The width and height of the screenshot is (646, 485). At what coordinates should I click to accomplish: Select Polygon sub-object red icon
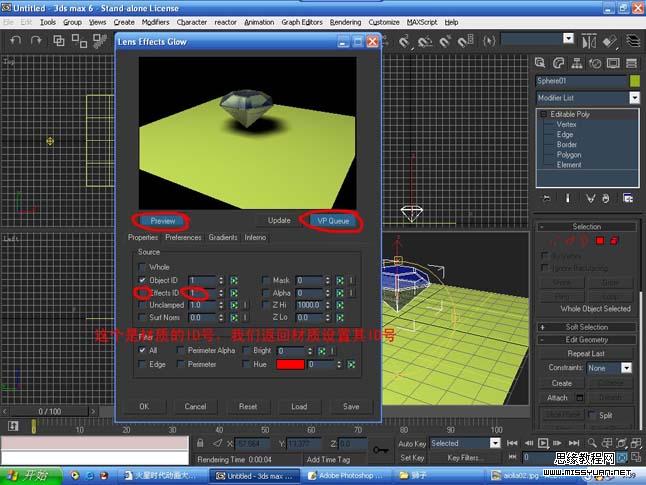(600, 241)
